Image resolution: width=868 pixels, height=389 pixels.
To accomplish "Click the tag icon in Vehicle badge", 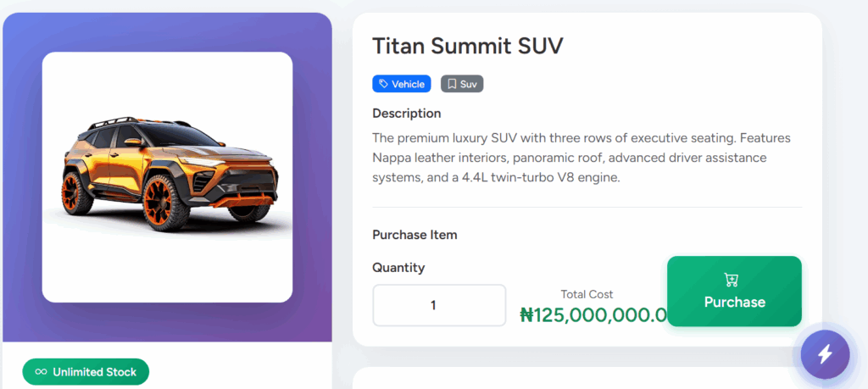I will (x=384, y=84).
